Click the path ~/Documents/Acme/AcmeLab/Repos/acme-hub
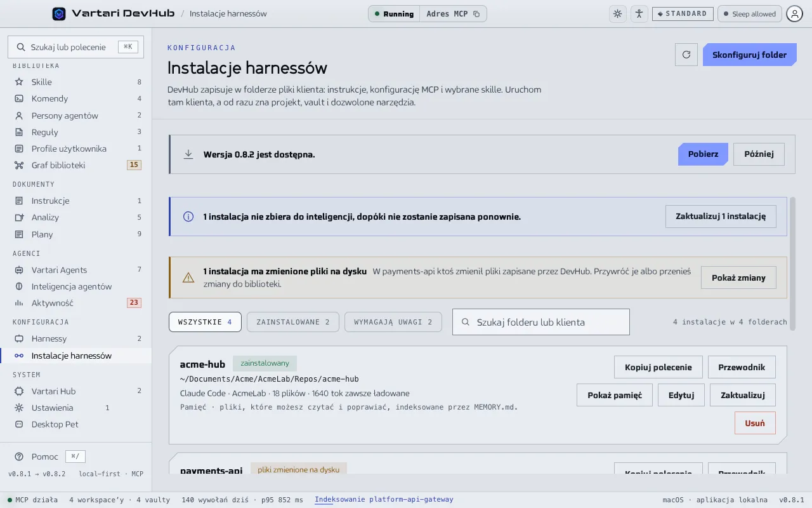This screenshot has width=812, height=508. tap(270, 379)
